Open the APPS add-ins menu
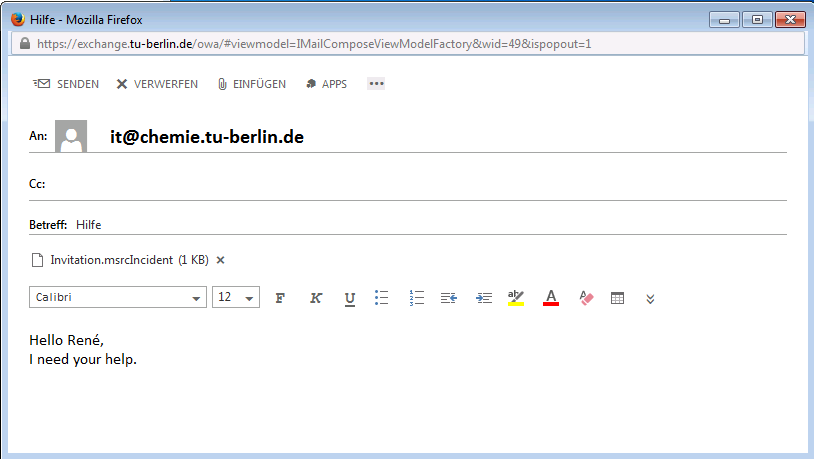814x459 pixels. (x=326, y=84)
